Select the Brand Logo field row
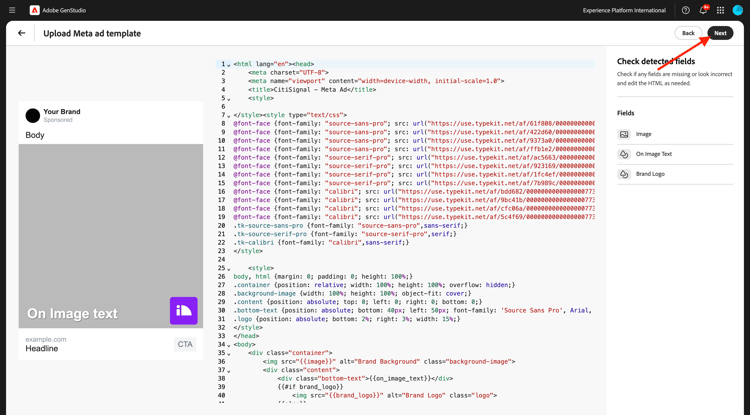 [x=675, y=174]
